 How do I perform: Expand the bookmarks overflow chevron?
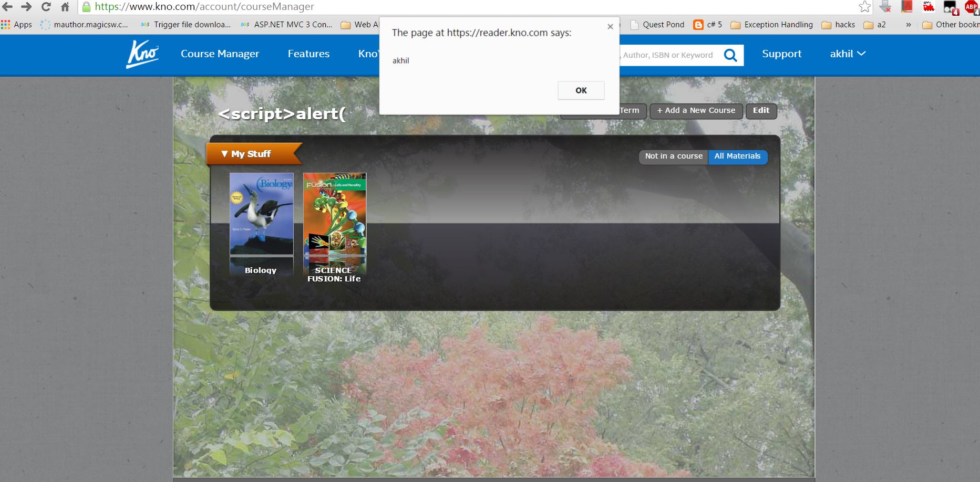click(x=908, y=25)
